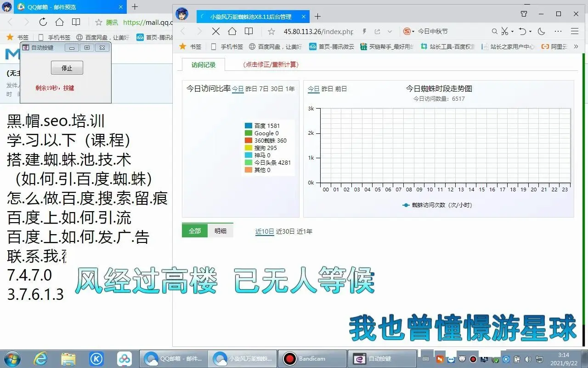
Task: Click the 明细 button
Action: (x=220, y=231)
